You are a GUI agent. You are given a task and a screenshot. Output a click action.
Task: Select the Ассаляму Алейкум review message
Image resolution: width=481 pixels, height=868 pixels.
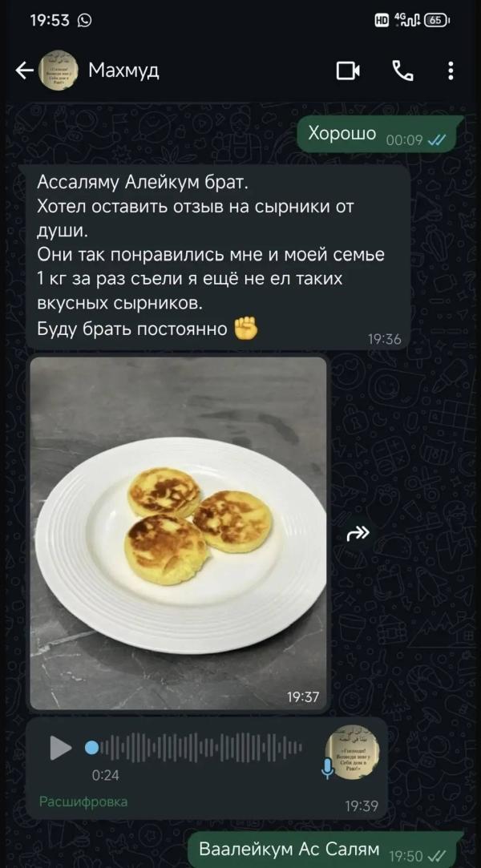pyautogui.click(x=218, y=256)
